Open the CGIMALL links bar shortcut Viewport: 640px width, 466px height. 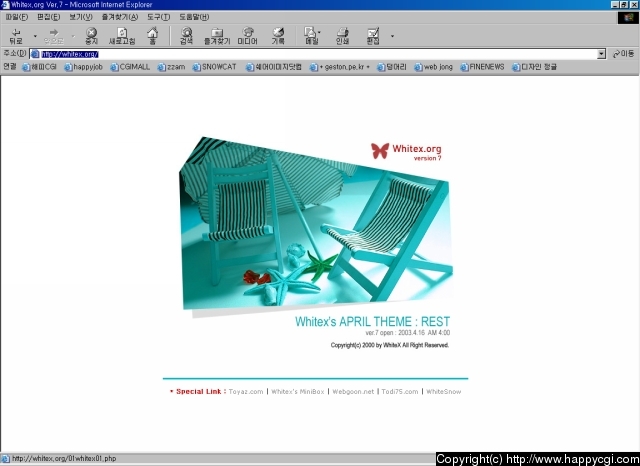130,67
